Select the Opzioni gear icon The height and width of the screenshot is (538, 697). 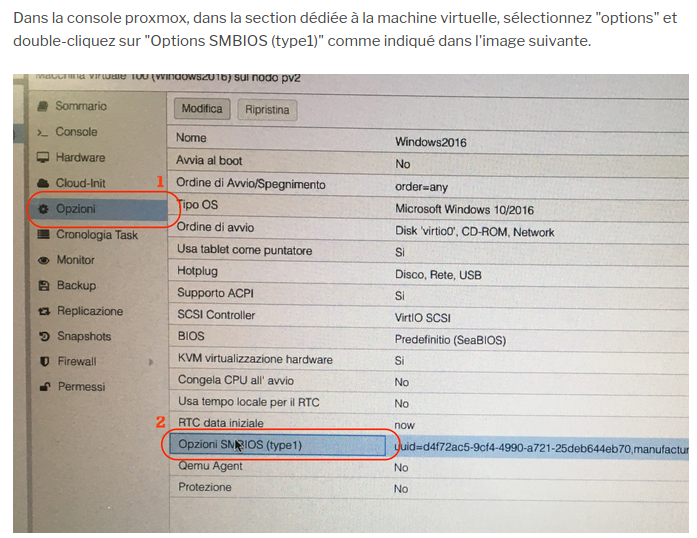(44, 210)
